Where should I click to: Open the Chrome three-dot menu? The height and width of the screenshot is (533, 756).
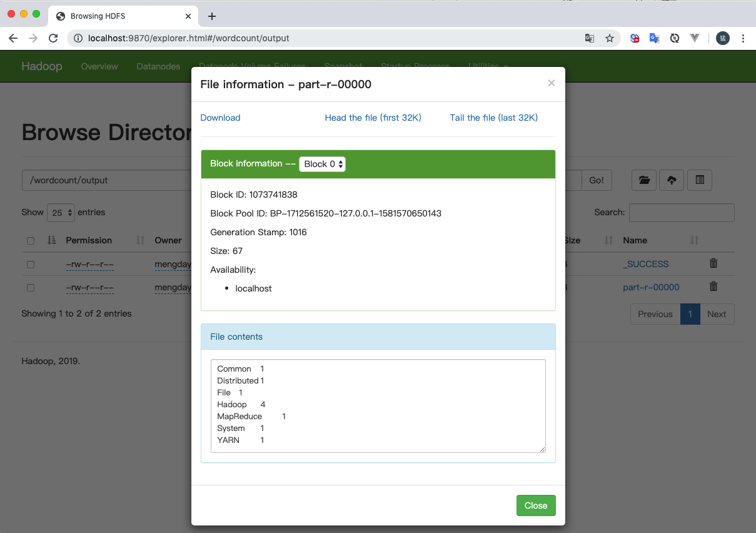pos(743,38)
